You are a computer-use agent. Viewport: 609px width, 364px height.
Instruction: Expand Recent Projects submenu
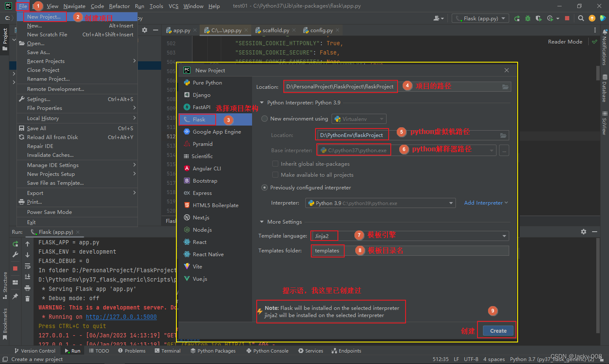pos(77,61)
